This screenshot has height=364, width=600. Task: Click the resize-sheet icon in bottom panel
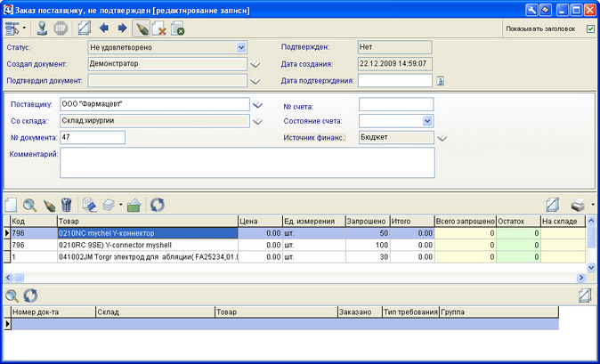(x=585, y=295)
